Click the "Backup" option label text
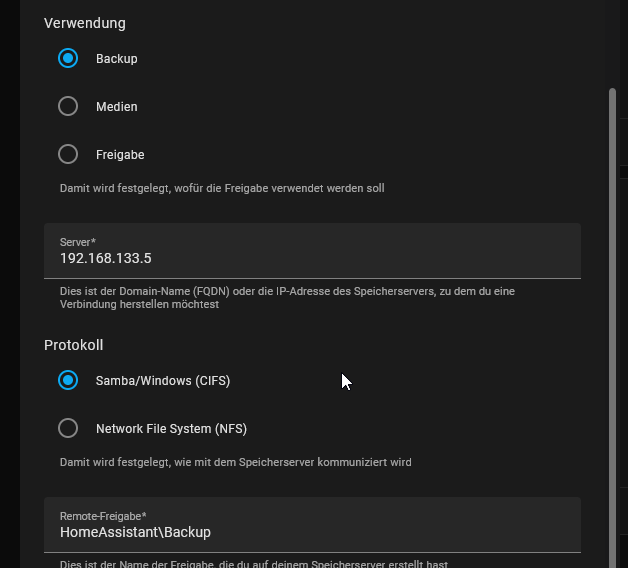628x568 pixels. coord(117,59)
